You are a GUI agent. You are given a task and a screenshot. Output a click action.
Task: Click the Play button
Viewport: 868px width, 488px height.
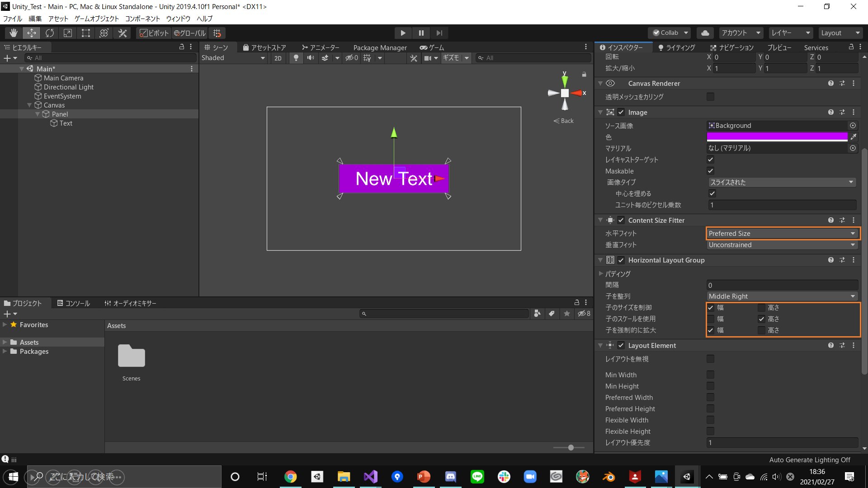tap(403, 33)
